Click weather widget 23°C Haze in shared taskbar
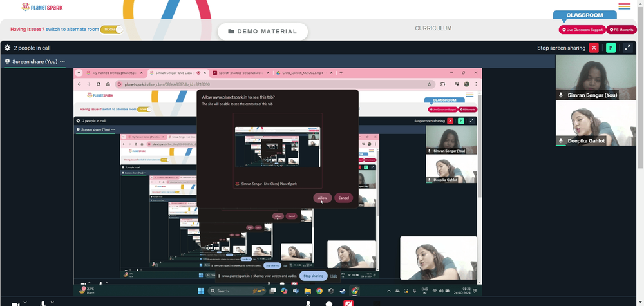Image resolution: width=644 pixels, height=306 pixels. 87,291
